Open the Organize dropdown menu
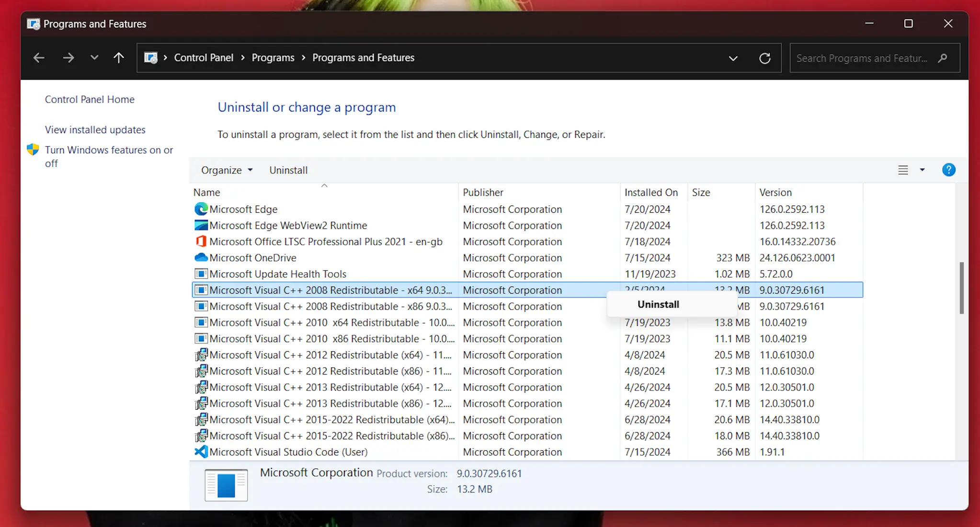The width and height of the screenshot is (980, 527). point(227,170)
